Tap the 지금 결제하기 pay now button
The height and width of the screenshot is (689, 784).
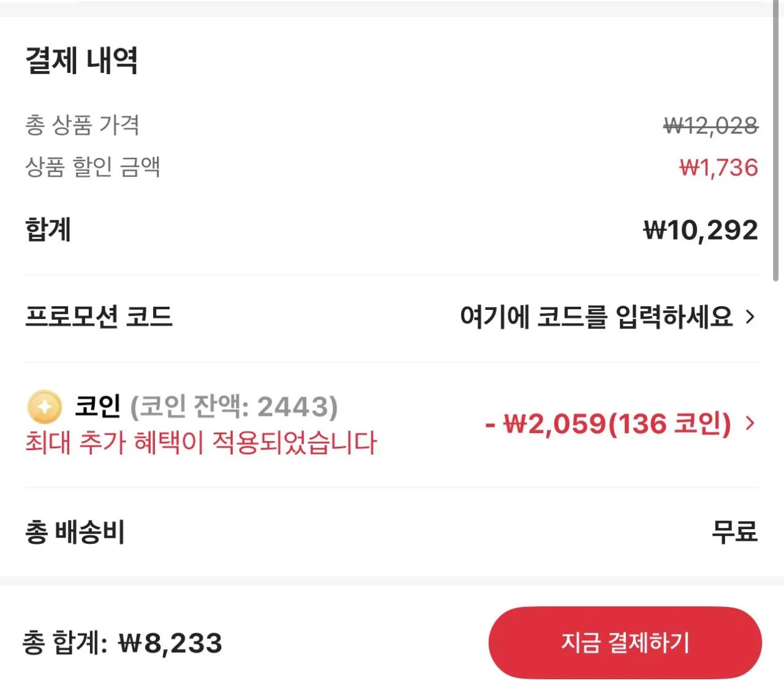coord(625,642)
